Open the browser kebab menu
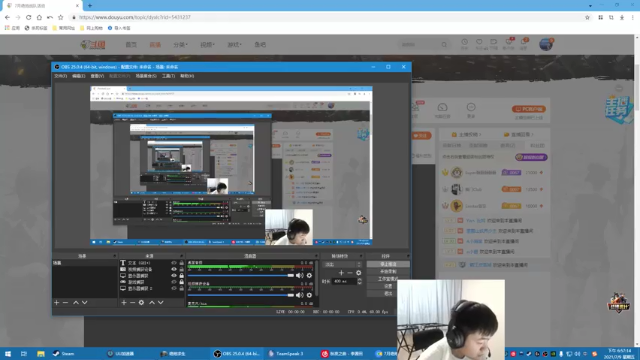The image size is (640, 360). coord(633,17)
